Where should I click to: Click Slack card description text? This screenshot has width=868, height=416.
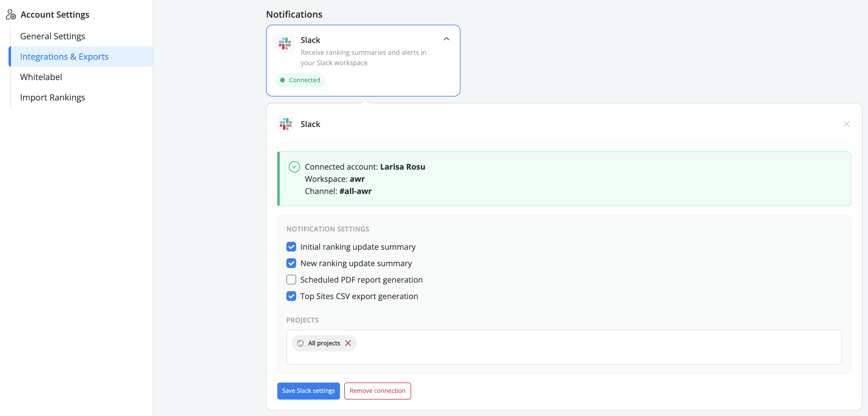pos(363,58)
